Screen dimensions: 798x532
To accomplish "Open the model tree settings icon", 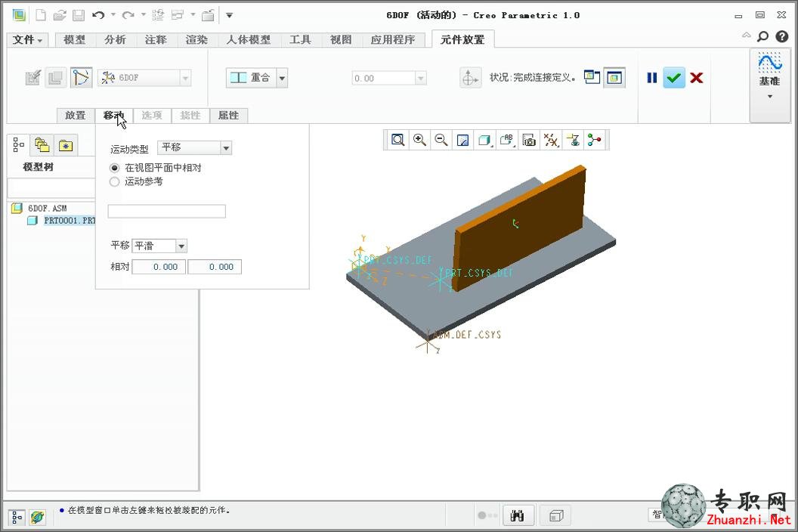I will click(x=19, y=145).
